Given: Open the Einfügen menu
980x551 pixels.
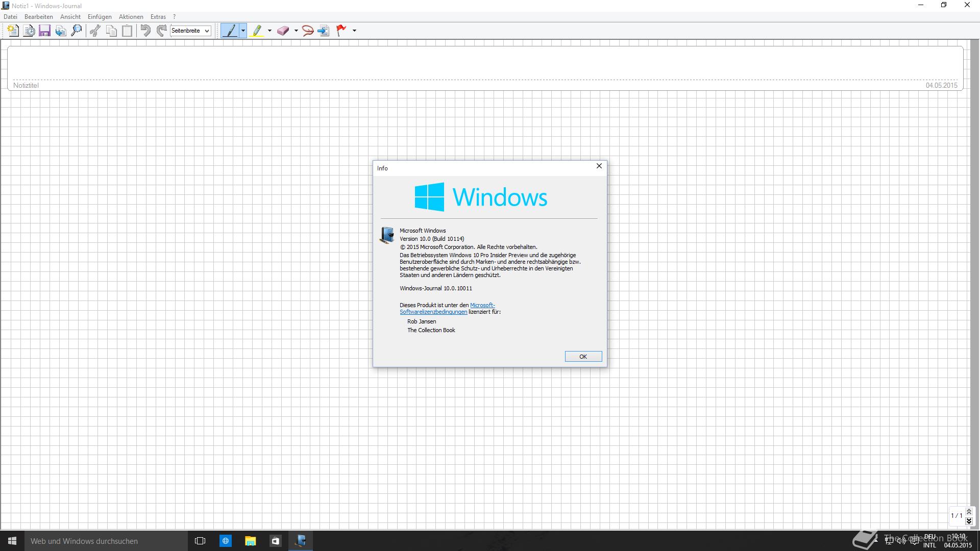Looking at the screenshot, I should click(100, 17).
